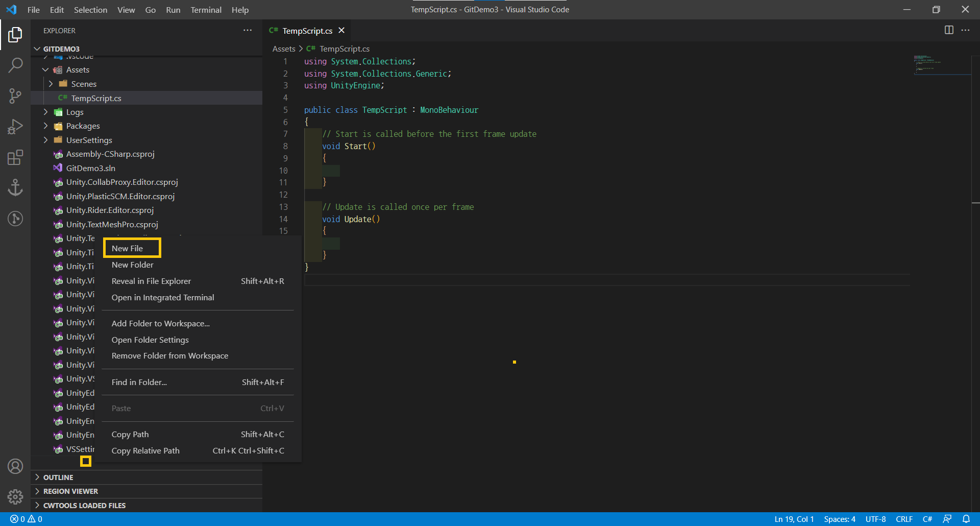Open the Explorer view in activity bar
Screen dimensions: 980x526
coord(15,35)
